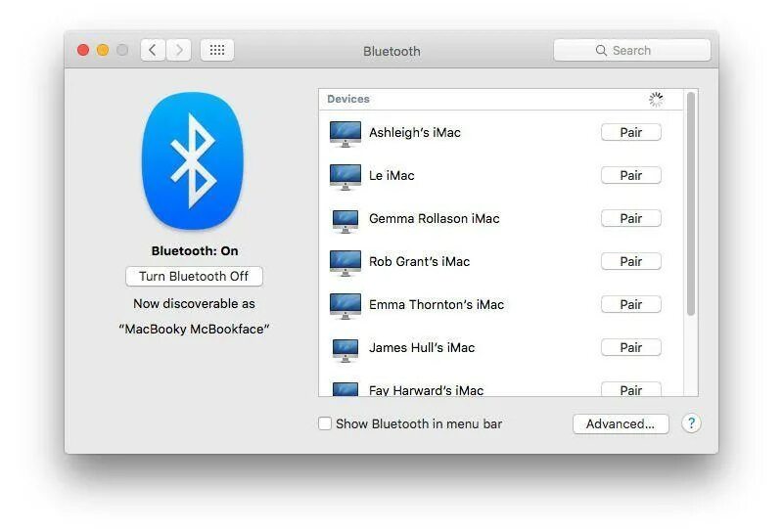Open help with the question mark button
Image resolution: width=783 pixels, height=532 pixels.
coord(691,423)
